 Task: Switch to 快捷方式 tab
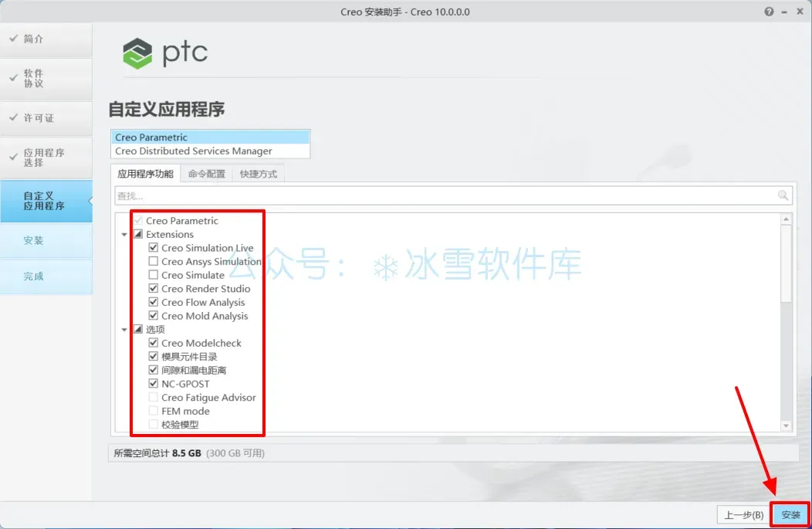(259, 174)
